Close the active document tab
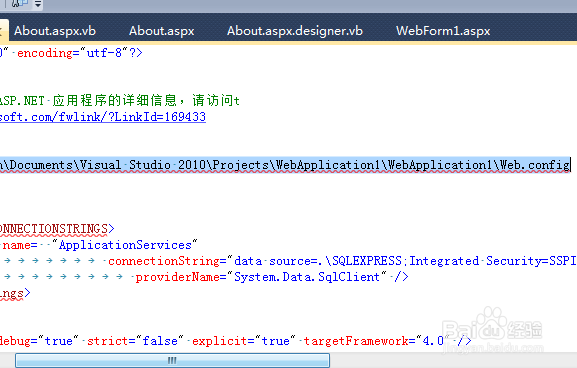Image resolution: width=577 pixels, height=368 pixels. (1, 31)
